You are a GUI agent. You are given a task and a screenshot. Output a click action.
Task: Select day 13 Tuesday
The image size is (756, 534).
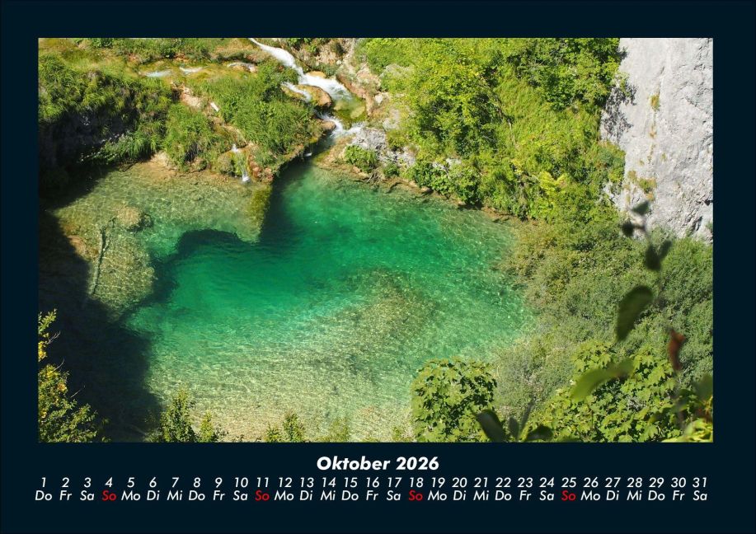pyautogui.click(x=306, y=489)
